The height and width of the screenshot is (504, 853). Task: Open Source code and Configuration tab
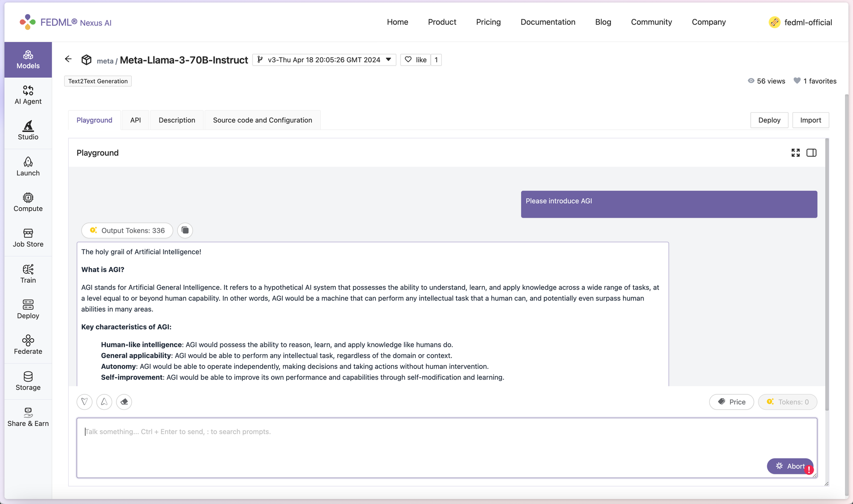262,120
